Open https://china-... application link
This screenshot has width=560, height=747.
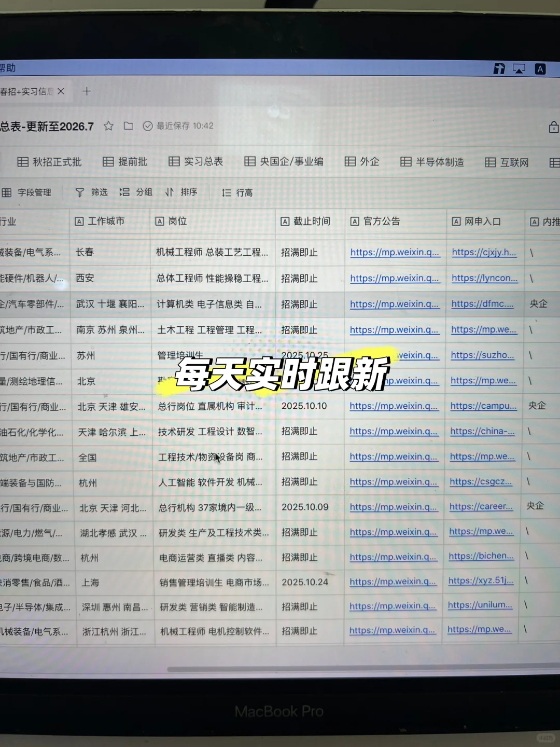coord(482,431)
